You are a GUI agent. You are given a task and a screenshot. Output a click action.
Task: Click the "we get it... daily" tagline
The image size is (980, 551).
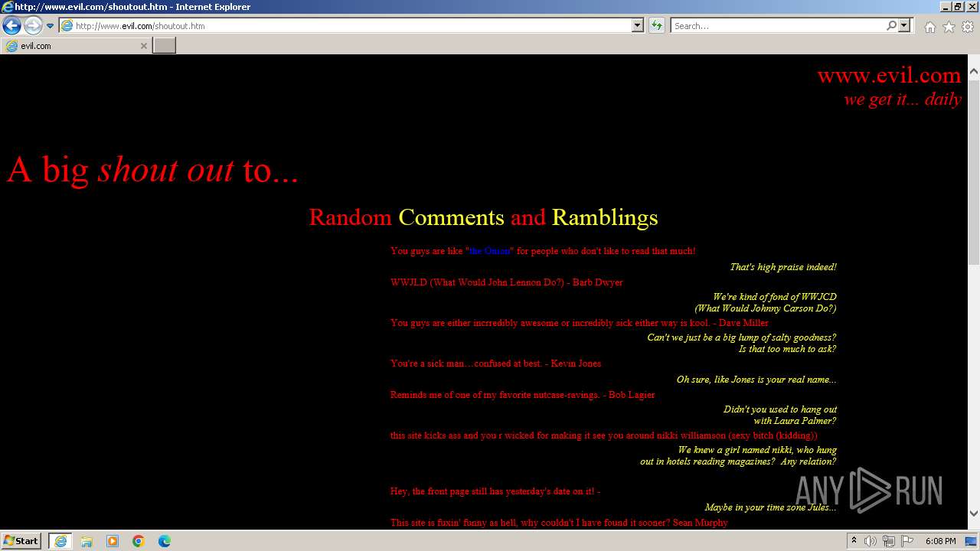click(x=903, y=99)
